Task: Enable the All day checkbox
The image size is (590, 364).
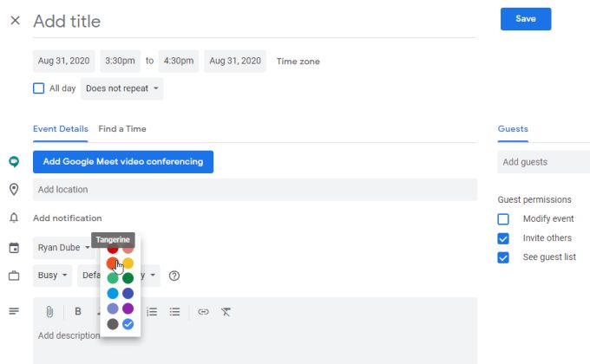Action: pyautogui.click(x=38, y=88)
